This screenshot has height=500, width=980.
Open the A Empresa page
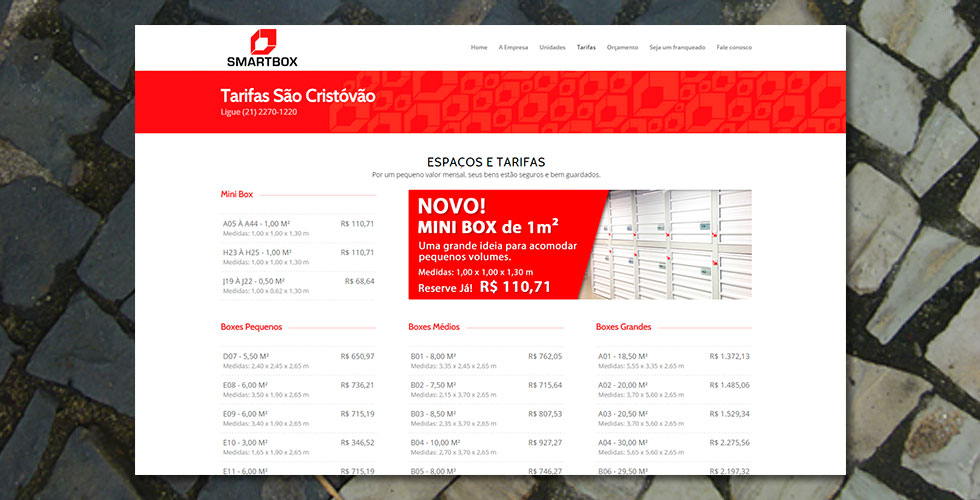(513, 47)
